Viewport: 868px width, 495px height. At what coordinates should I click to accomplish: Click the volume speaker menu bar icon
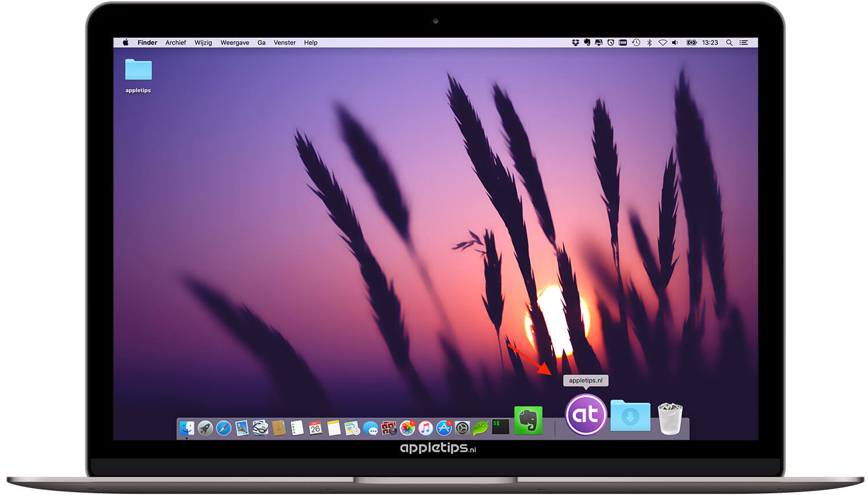(x=675, y=43)
